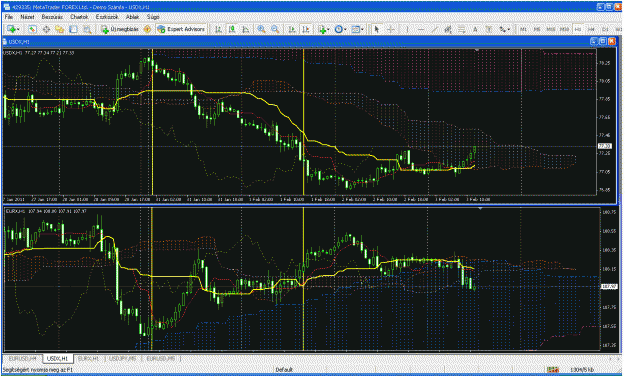625x376 pixels.
Task: Click the Indicators list add icon
Action: (x=322, y=29)
